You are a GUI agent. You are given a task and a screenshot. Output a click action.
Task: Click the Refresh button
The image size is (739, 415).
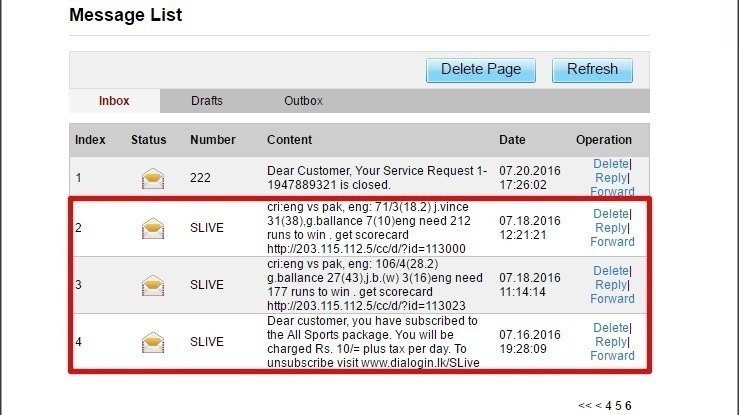[x=592, y=70]
